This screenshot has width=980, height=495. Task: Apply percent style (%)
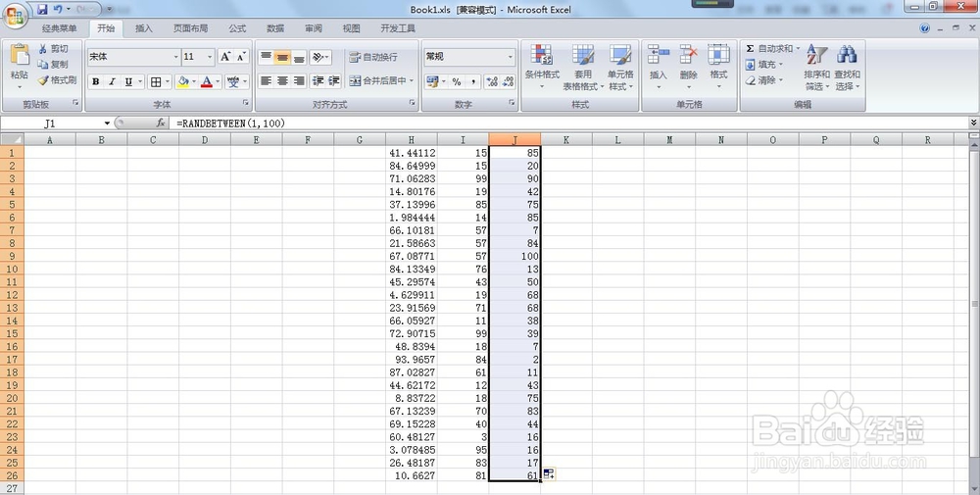457,81
